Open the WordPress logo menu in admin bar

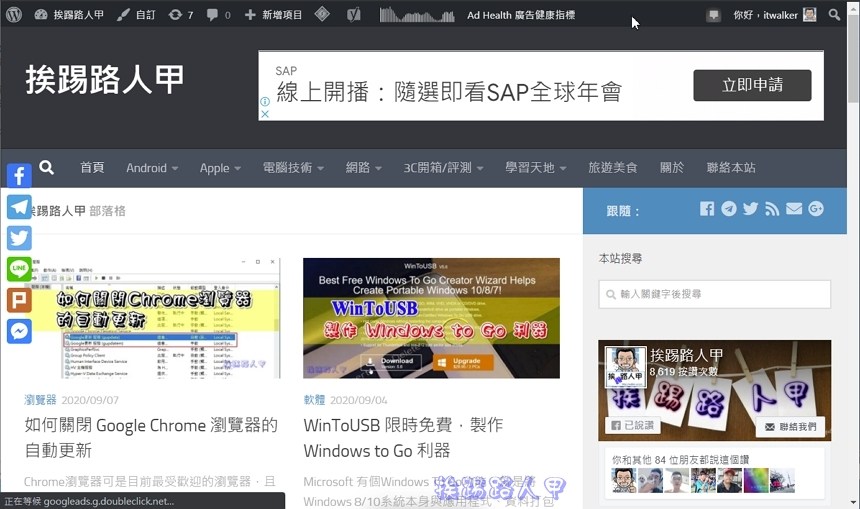tap(14, 15)
